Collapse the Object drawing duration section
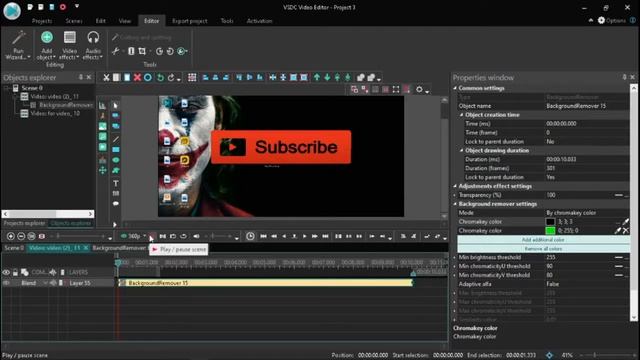Image resolution: width=640 pixels, height=360 pixels. pyautogui.click(x=462, y=151)
